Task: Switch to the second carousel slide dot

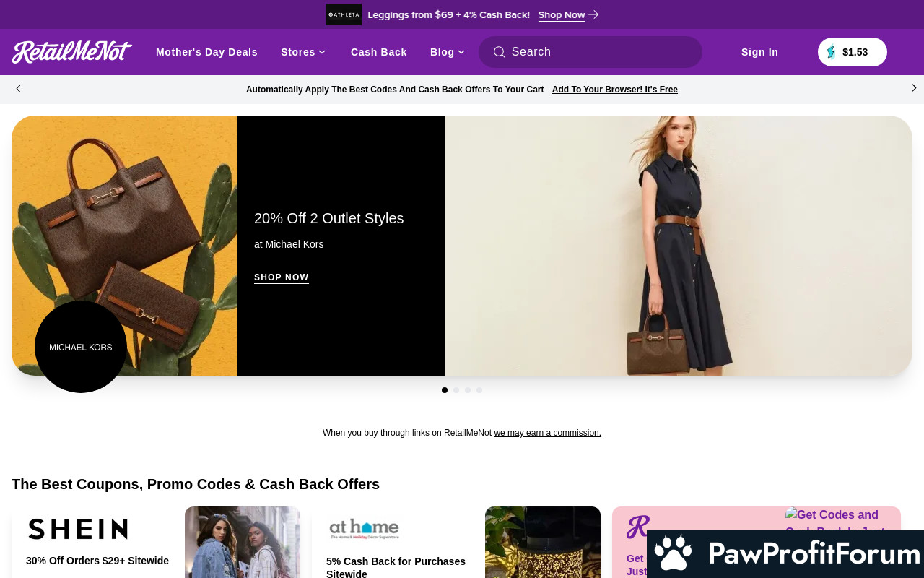Action: click(x=456, y=390)
